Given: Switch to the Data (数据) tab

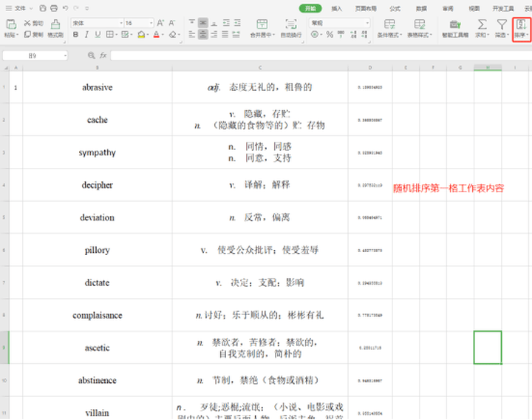Looking at the screenshot, I should pos(421,8).
